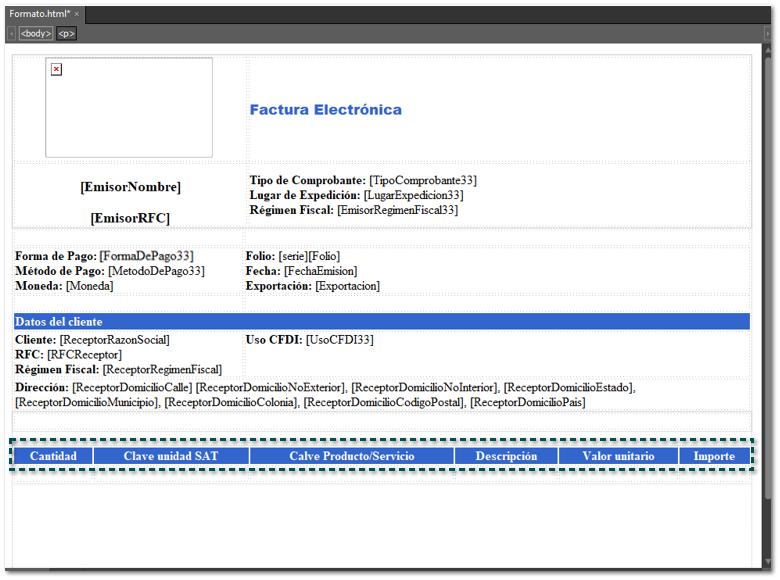The height and width of the screenshot is (580, 780).
Task: Select the <body> tag in breadcrumb
Action: (35, 33)
